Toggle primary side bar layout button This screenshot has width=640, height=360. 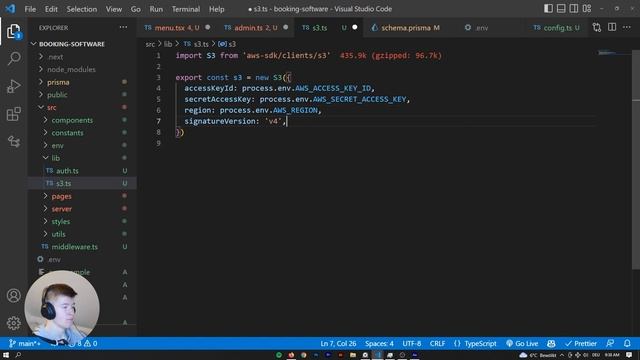point(548,9)
